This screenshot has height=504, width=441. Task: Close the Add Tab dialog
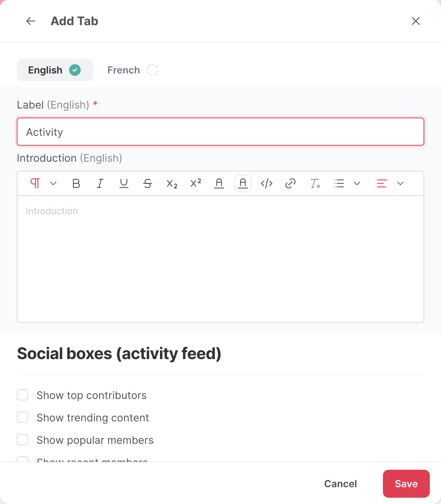pyautogui.click(x=416, y=21)
